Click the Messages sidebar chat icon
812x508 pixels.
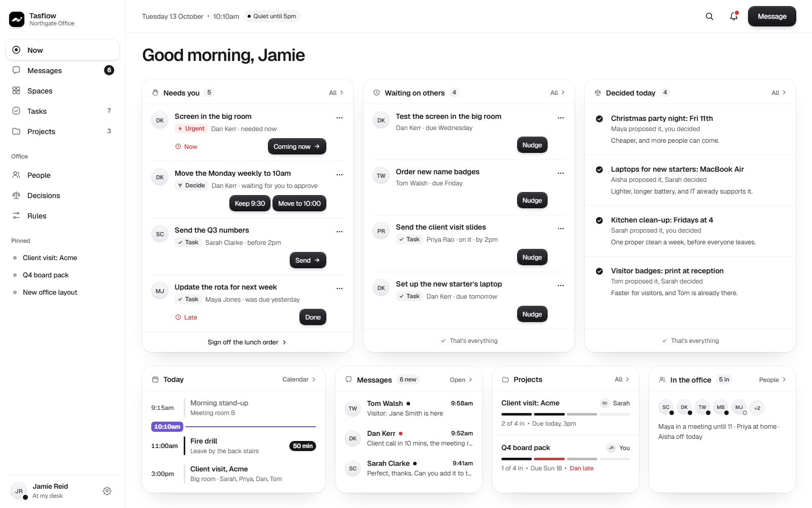tap(16, 70)
